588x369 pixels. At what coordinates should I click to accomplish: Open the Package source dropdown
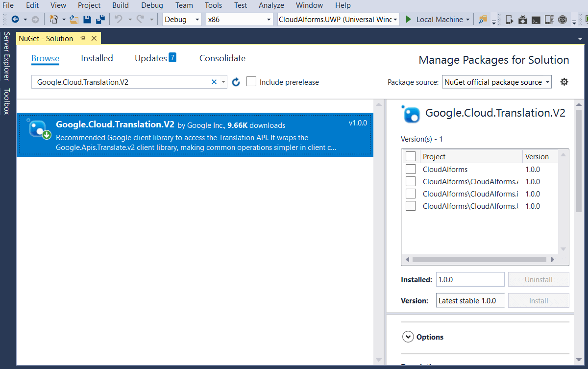click(x=497, y=82)
